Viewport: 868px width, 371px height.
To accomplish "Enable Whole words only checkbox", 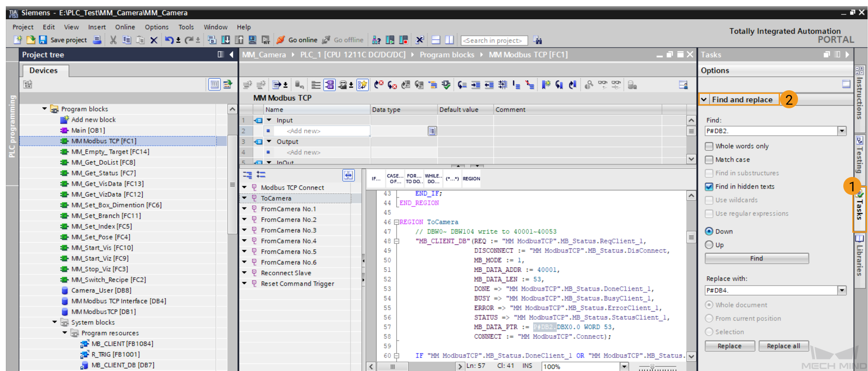I will click(709, 146).
